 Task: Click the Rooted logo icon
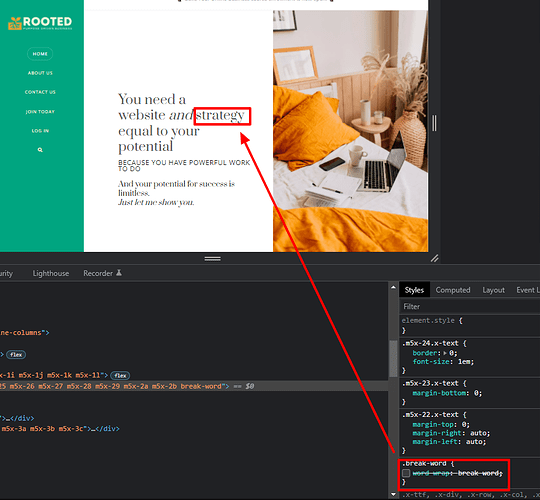click(x=15, y=23)
